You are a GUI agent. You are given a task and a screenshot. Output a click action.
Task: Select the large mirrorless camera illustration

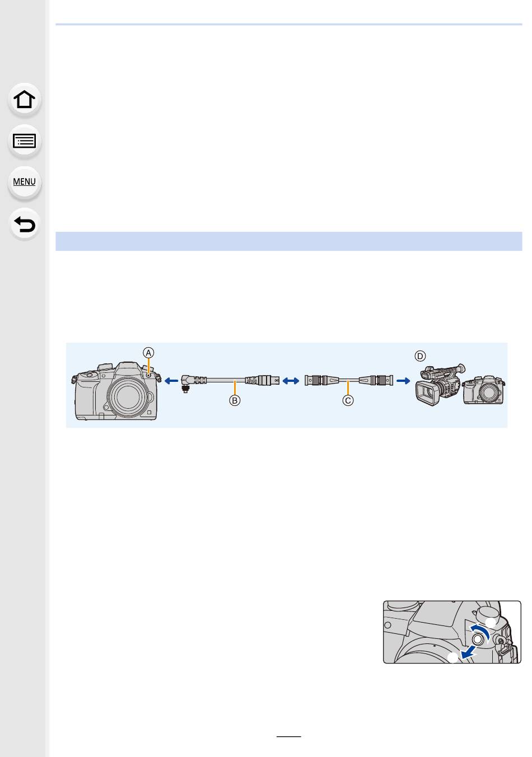coord(116,391)
